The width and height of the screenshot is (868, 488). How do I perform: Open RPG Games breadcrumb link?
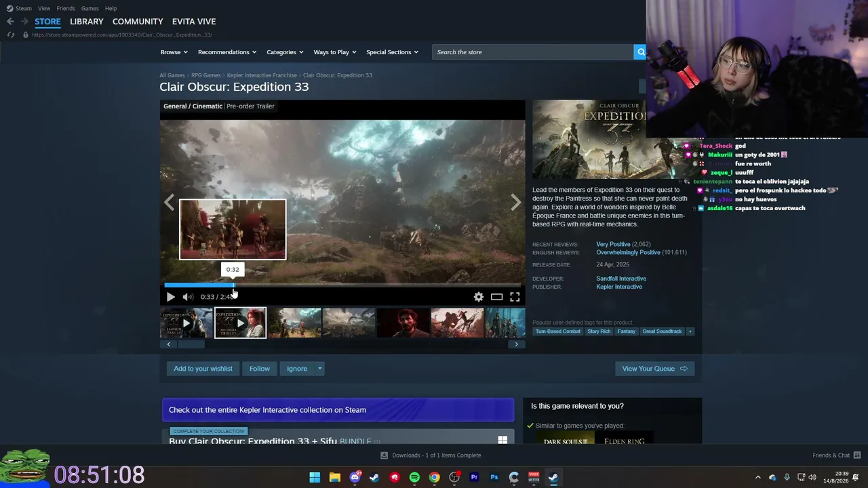point(205,75)
